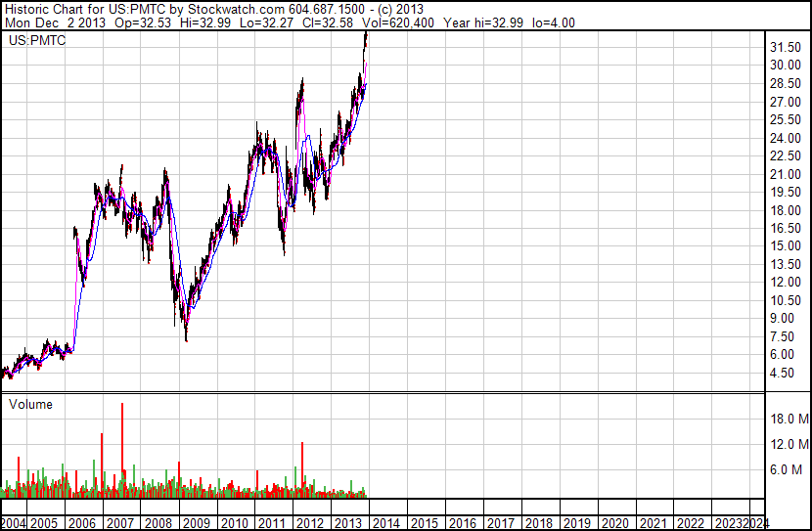Click the 2012 red volume spike bar
The height and width of the screenshot is (531, 812).
(x=302, y=470)
